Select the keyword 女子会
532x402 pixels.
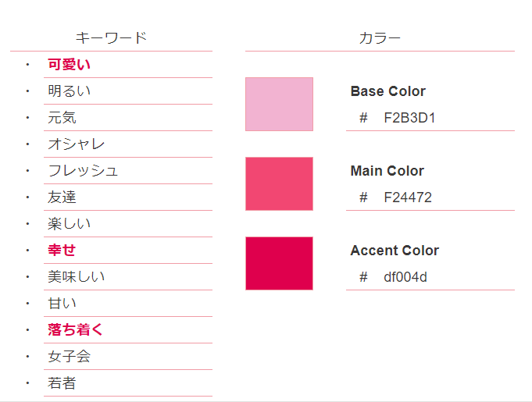point(69,357)
